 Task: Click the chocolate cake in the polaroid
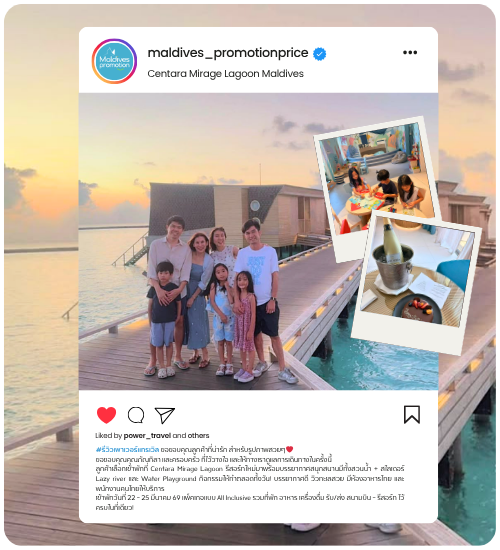(x=417, y=310)
